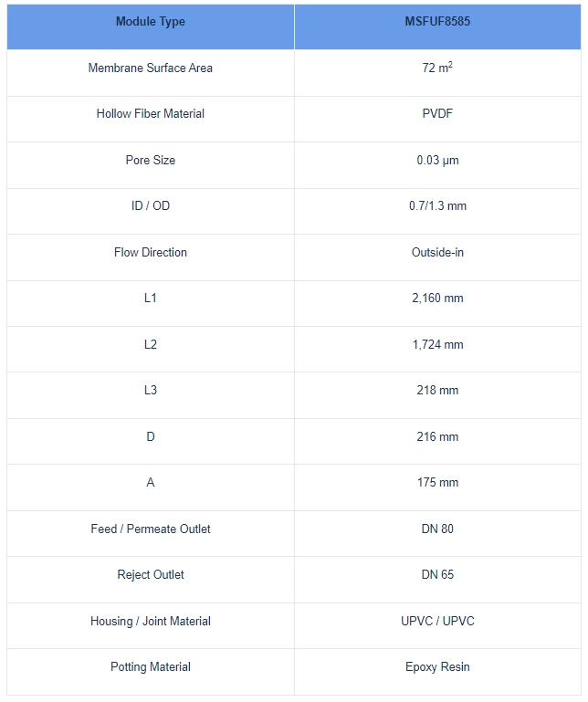The width and height of the screenshot is (588, 702).
Task: Select the 72 m² value cell
Action: coord(437,73)
